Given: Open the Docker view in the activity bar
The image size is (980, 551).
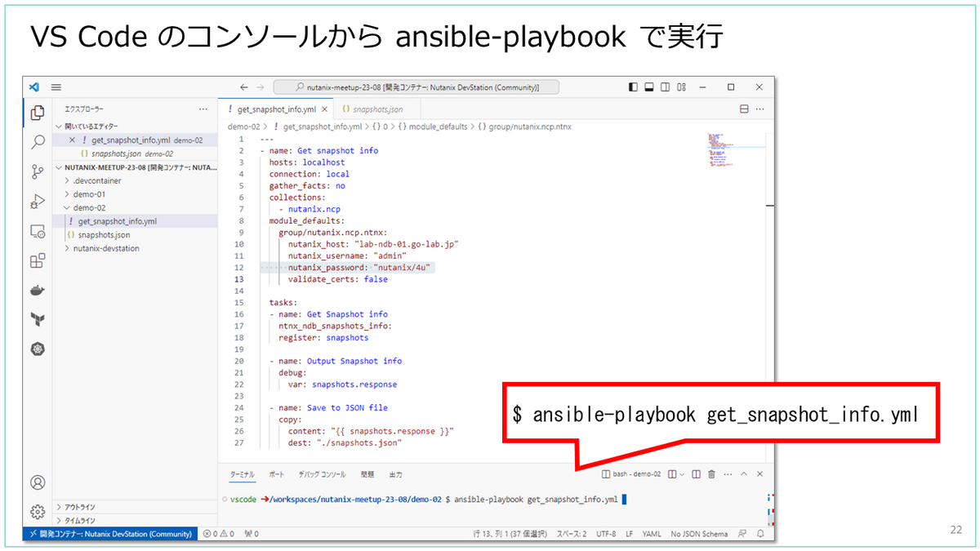Looking at the screenshot, I should 37,290.
